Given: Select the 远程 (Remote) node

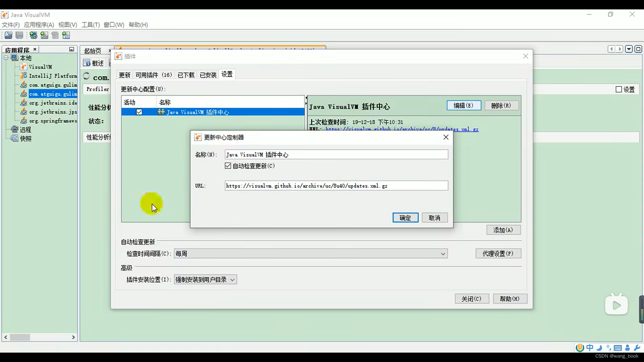Looking at the screenshot, I should [25, 130].
